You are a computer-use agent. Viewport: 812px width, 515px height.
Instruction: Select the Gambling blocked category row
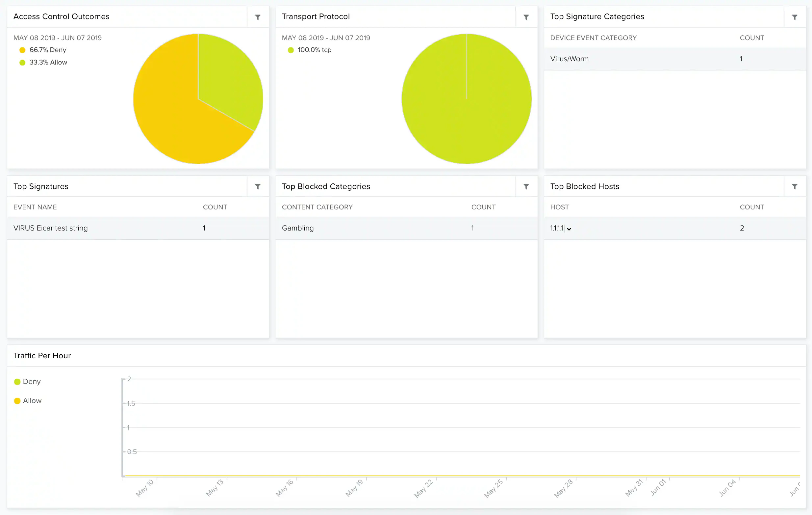coord(297,228)
